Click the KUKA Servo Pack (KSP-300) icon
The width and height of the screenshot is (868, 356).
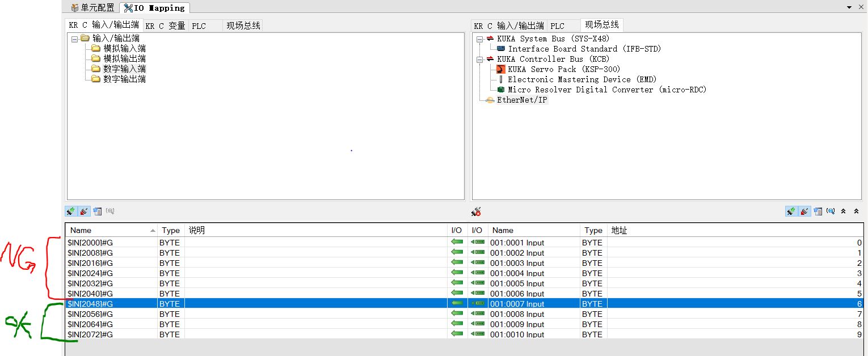tap(500, 69)
